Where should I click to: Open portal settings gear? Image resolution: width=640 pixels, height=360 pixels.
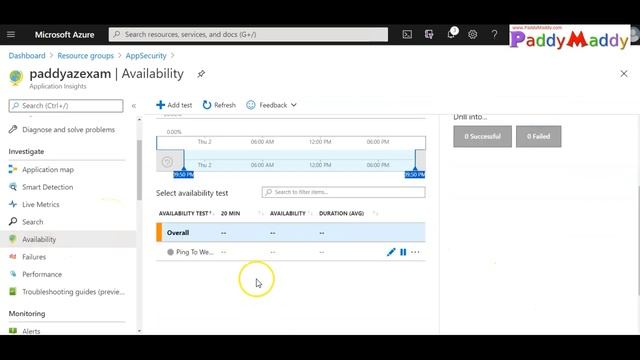473,35
